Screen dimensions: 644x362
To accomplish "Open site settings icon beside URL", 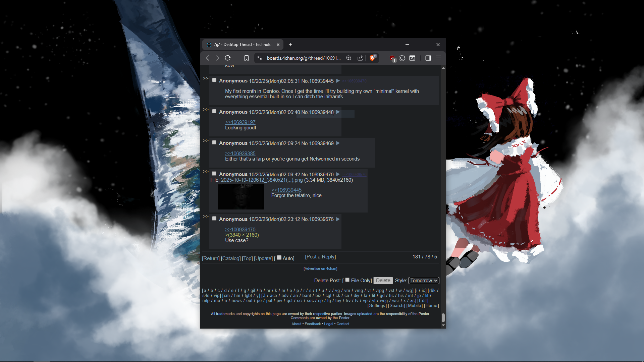I will (259, 58).
